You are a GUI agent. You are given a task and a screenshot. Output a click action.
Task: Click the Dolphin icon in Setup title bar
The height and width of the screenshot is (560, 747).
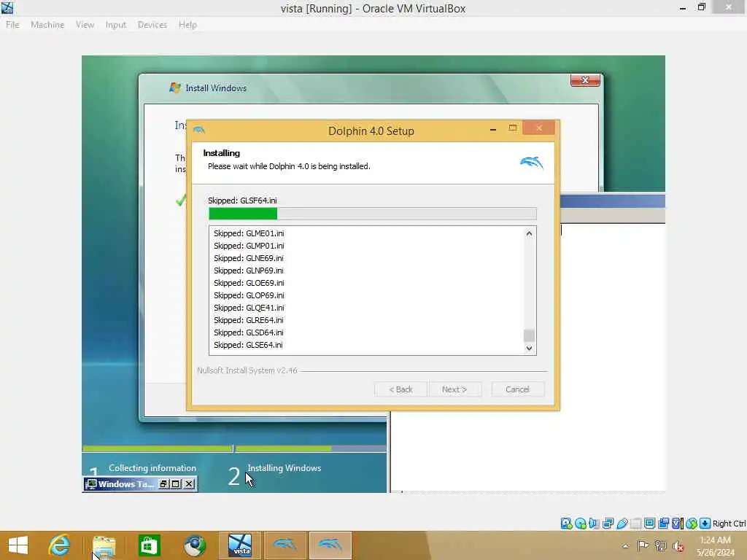(x=199, y=130)
